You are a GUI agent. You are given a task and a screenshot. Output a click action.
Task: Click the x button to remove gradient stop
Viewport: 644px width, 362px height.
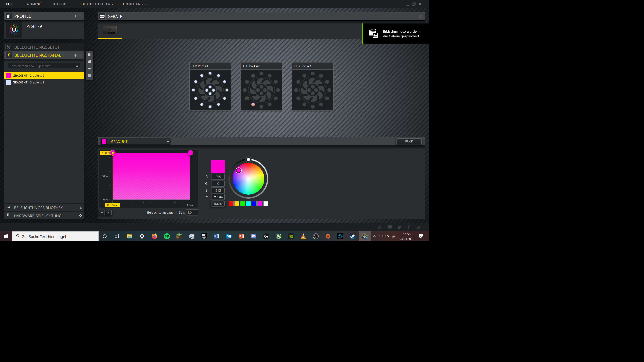(x=109, y=212)
